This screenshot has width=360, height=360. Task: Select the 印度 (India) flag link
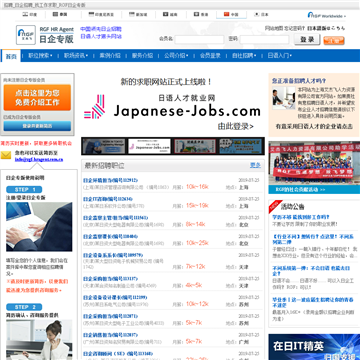coord(30,15)
